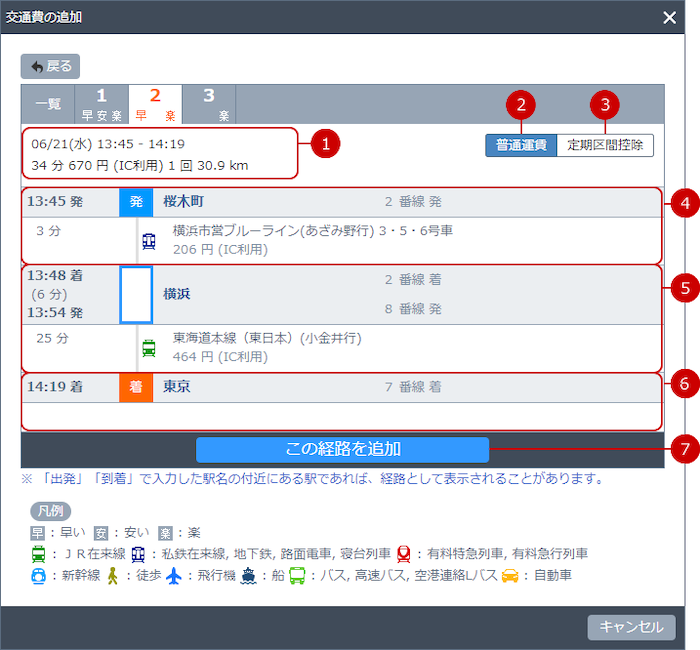Click the 464 円 (IC利用) fare text

tap(221, 357)
